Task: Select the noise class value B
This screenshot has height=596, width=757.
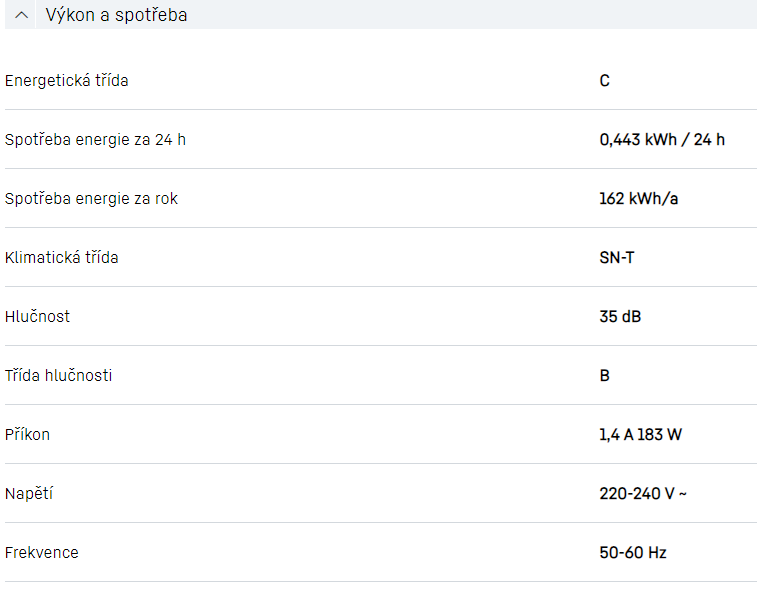Action: pyautogui.click(x=604, y=375)
